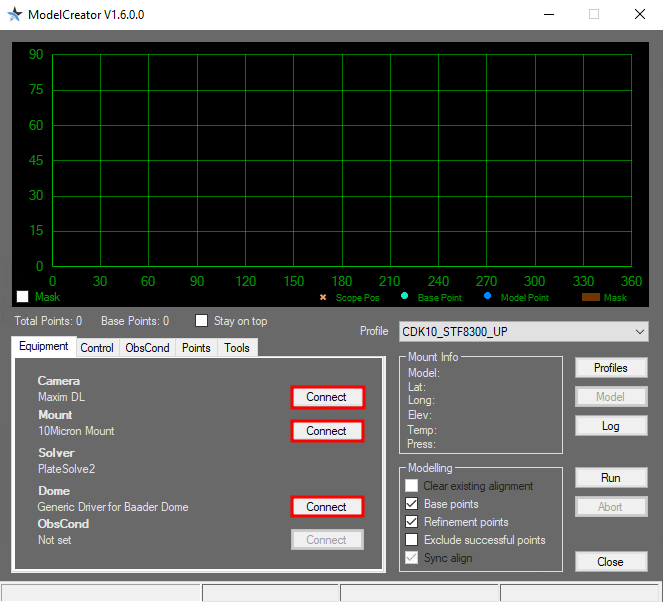
Task: Click the Model Point legend dot
Action: pos(487,296)
